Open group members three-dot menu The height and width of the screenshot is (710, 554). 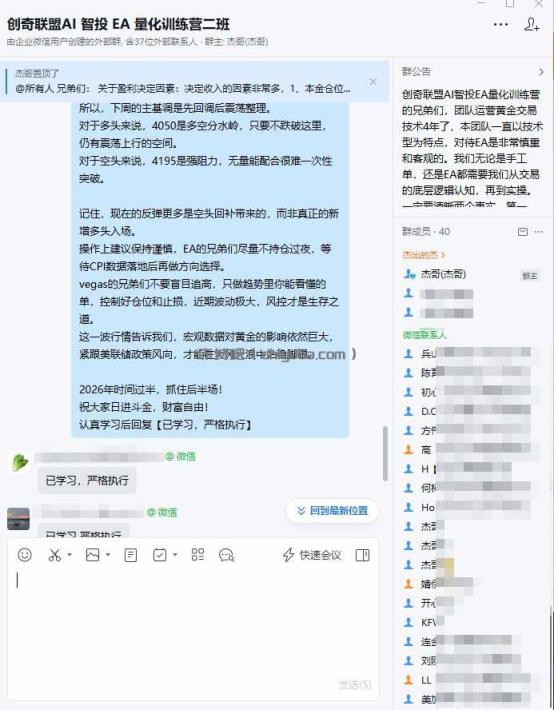point(539,232)
